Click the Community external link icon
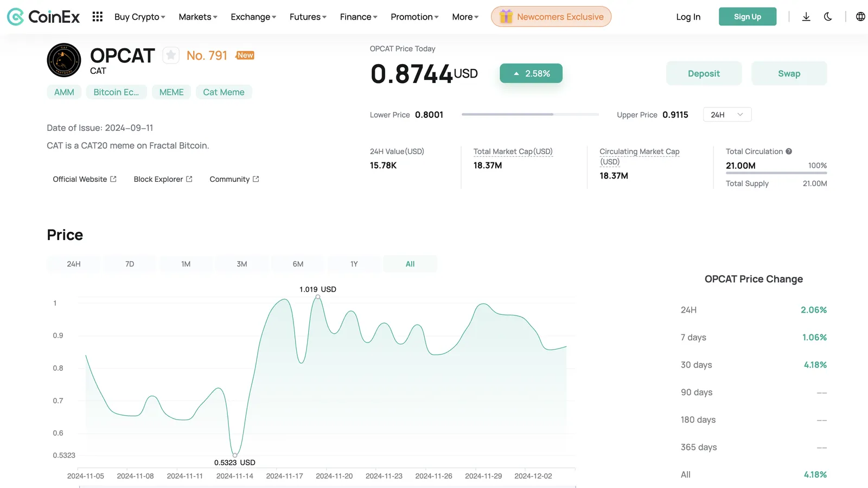 pyautogui.click(x=256, y=179)
